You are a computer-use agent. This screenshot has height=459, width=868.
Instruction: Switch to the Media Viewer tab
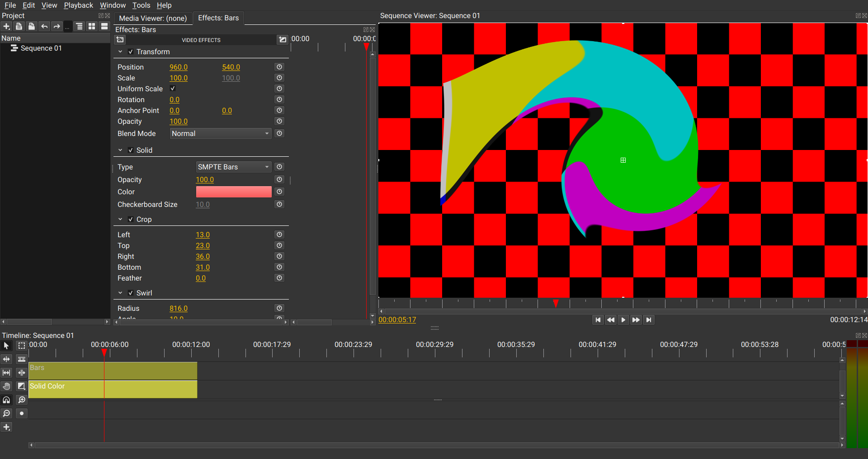coord(153,18)
